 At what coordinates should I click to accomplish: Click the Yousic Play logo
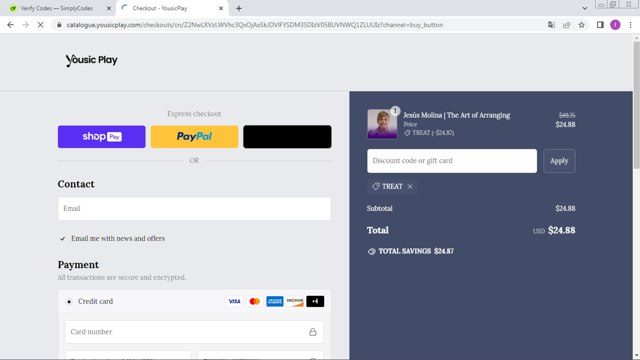(91, 60)
